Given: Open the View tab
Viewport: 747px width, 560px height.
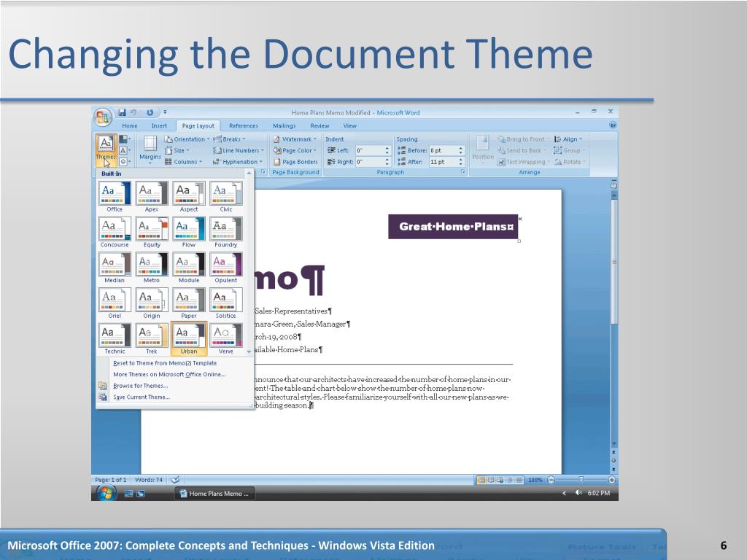Looking at the screenshot, I should click(349, 125).
